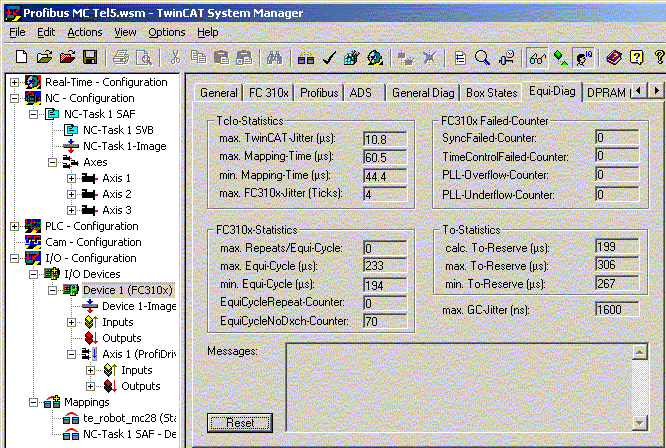Expand the PLC - Configuration node
Screen dimensions: 666x448
coord(14,226)
